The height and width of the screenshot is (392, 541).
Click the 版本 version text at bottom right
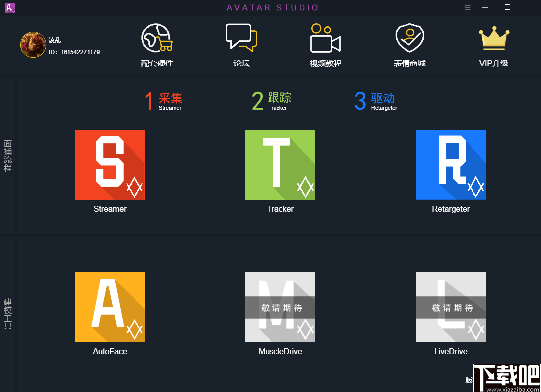point(469,380)
